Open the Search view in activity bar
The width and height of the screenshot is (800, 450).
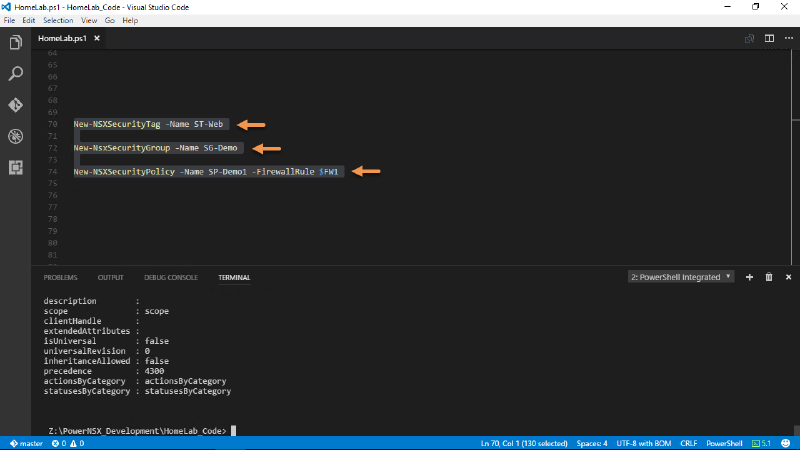click(15, 73)
